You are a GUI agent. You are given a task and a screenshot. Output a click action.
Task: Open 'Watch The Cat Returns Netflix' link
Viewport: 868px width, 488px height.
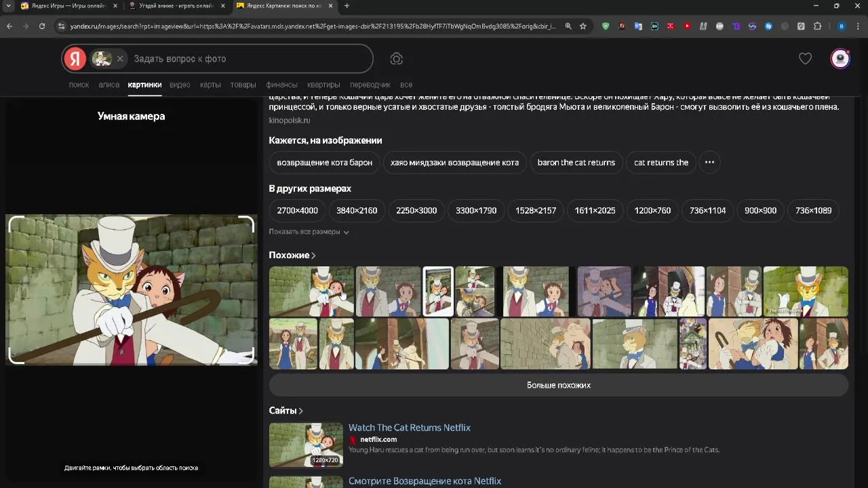(410, 428)
